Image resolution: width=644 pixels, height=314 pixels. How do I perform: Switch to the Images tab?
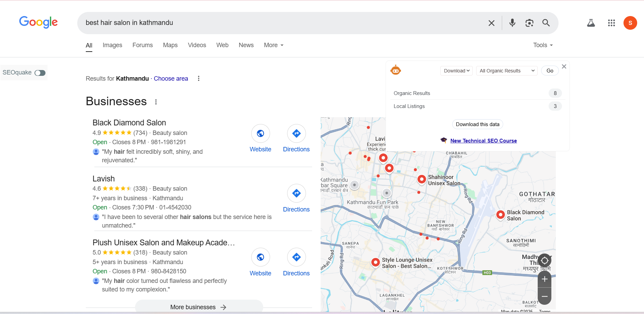(x=112, y=45)
